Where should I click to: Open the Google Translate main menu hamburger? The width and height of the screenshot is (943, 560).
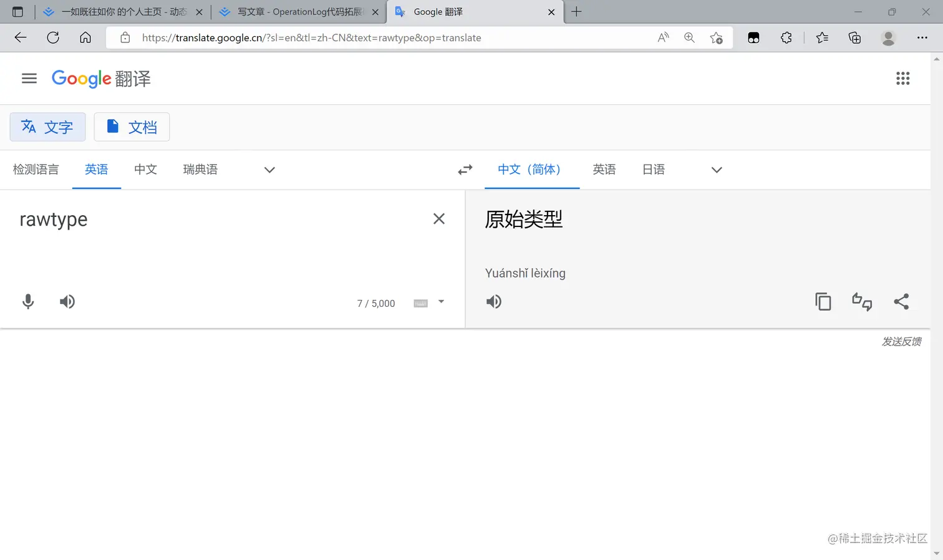point(29,79)
